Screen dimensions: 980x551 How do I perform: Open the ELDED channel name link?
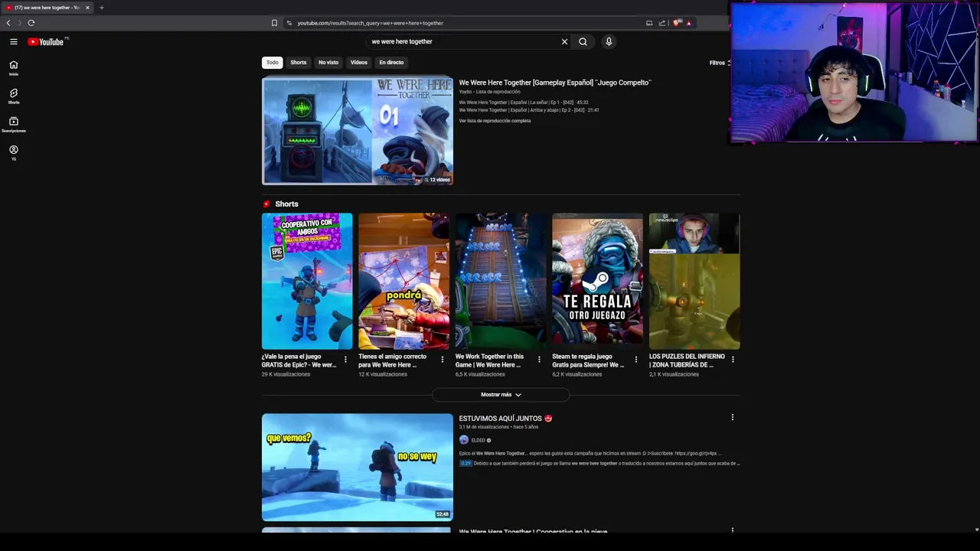tap(478, 440)
